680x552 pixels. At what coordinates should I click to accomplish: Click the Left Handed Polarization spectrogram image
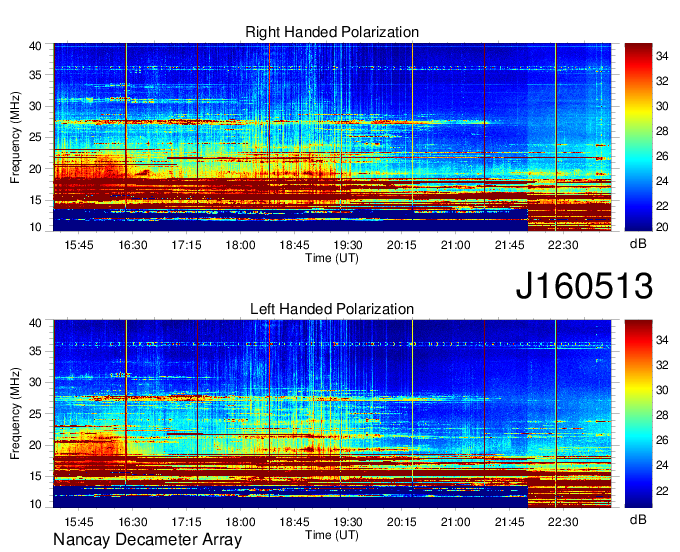coord(332,414)
